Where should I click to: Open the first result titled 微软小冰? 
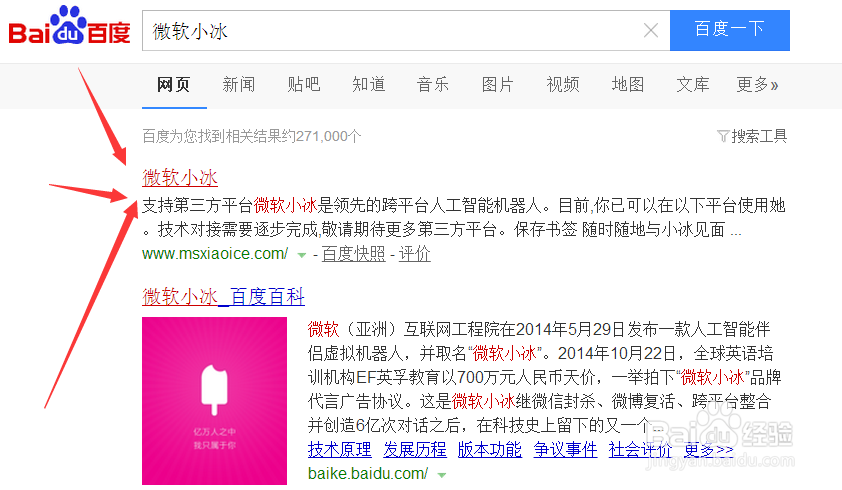(x=180, y=177)
